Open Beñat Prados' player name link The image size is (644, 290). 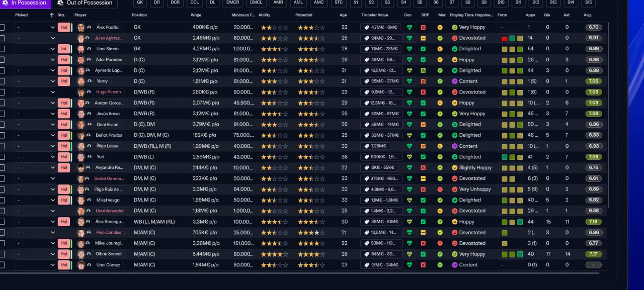[109, 135]
